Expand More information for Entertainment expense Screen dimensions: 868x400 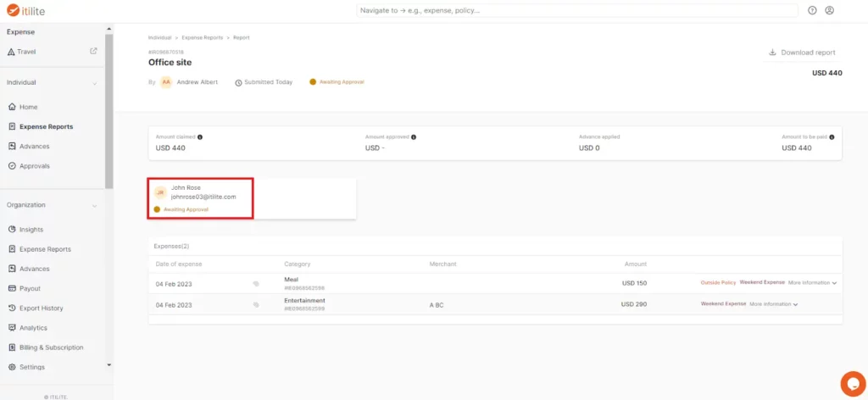coord(773,304)
